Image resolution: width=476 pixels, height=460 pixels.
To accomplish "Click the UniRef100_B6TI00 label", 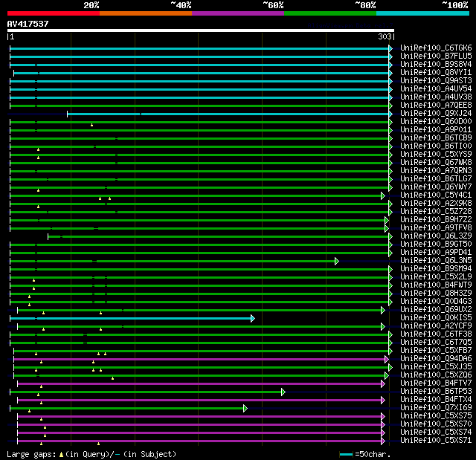I will pos(436,146).
